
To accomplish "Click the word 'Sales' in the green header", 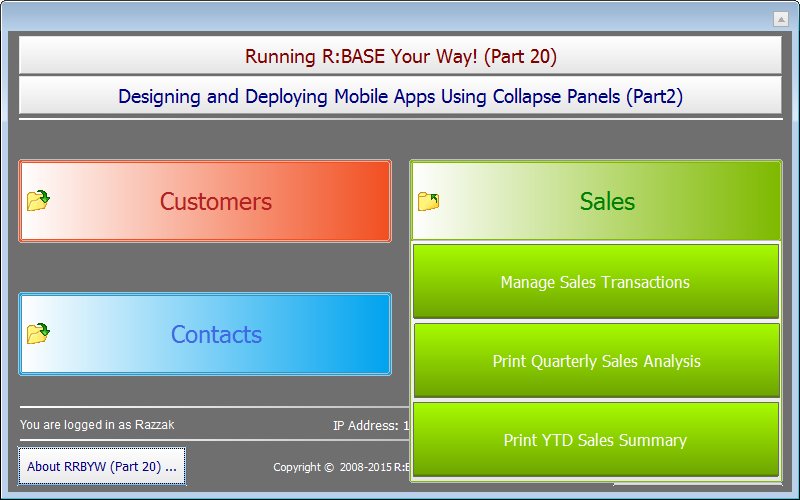I will 607,201.
